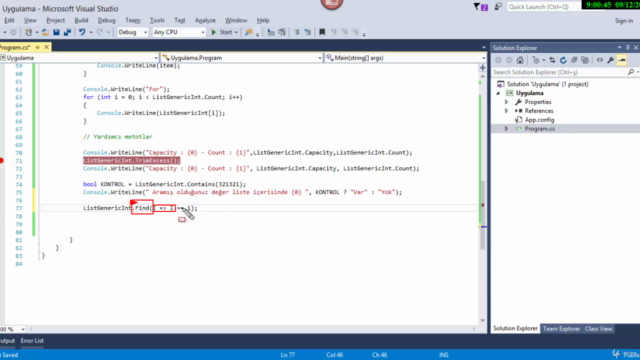This screenshot has height=360, width=640.
Task: Open the Error List tab
Action: tap(32, 341)
